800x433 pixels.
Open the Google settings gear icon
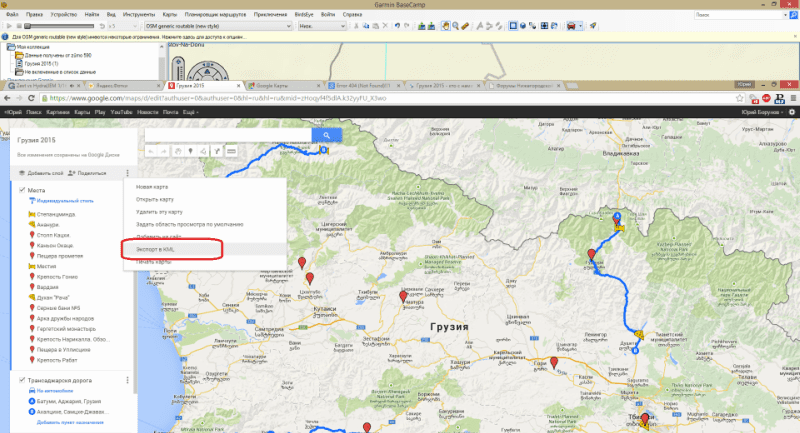point(792,112)
